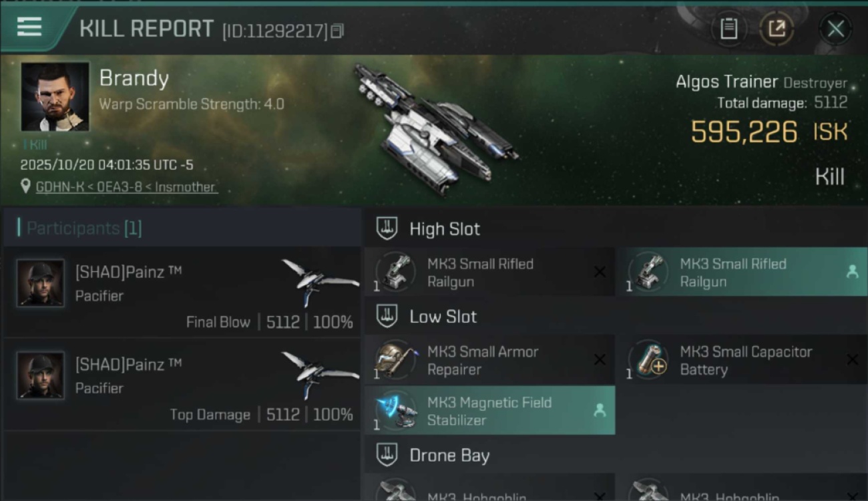Open Painz's Top Damage portrait
The height and width of the screenshot is (501, 868).
pos(41,375)
